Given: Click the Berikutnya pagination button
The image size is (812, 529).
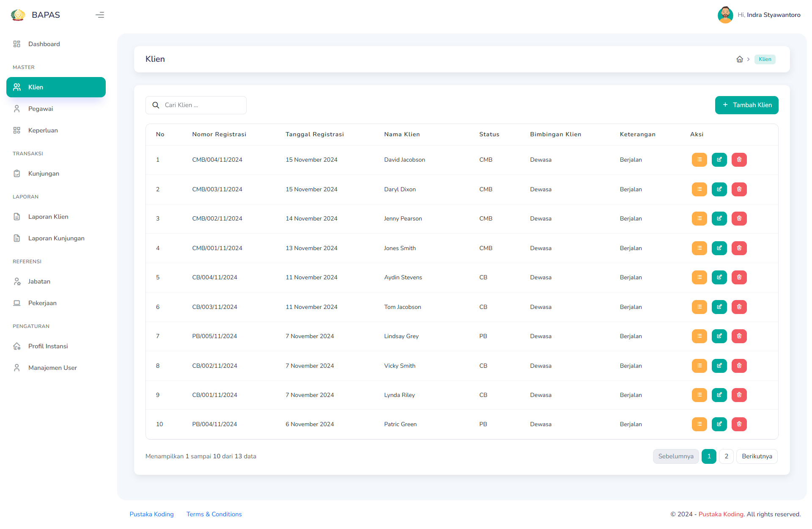Looking at the screenshot, I should [x=757, y=456].
